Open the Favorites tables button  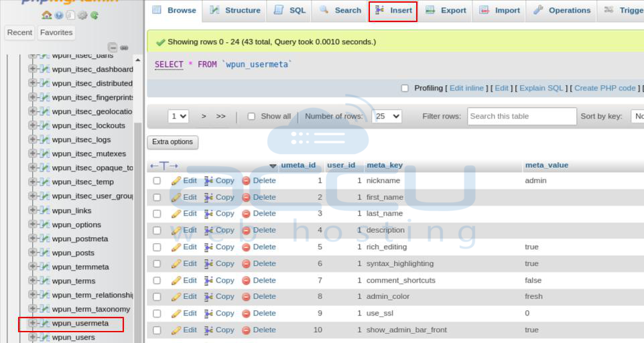[56, 32]
